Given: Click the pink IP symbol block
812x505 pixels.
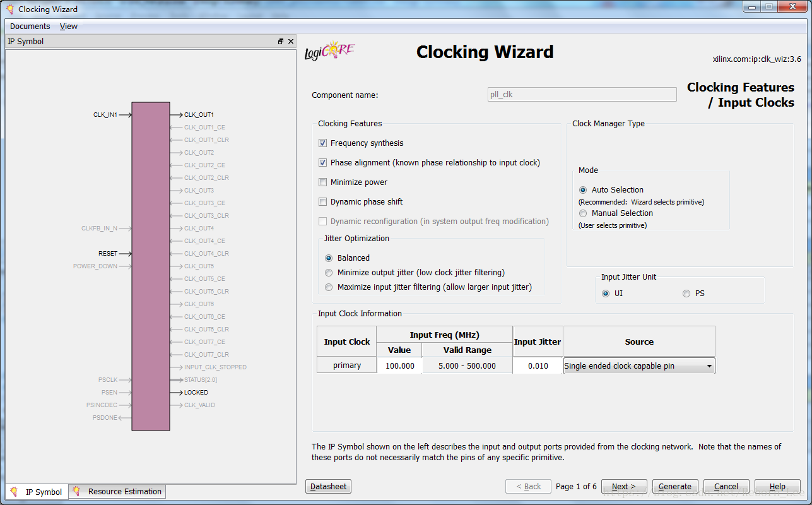Looking at the screenshot, I should point(151,266).
